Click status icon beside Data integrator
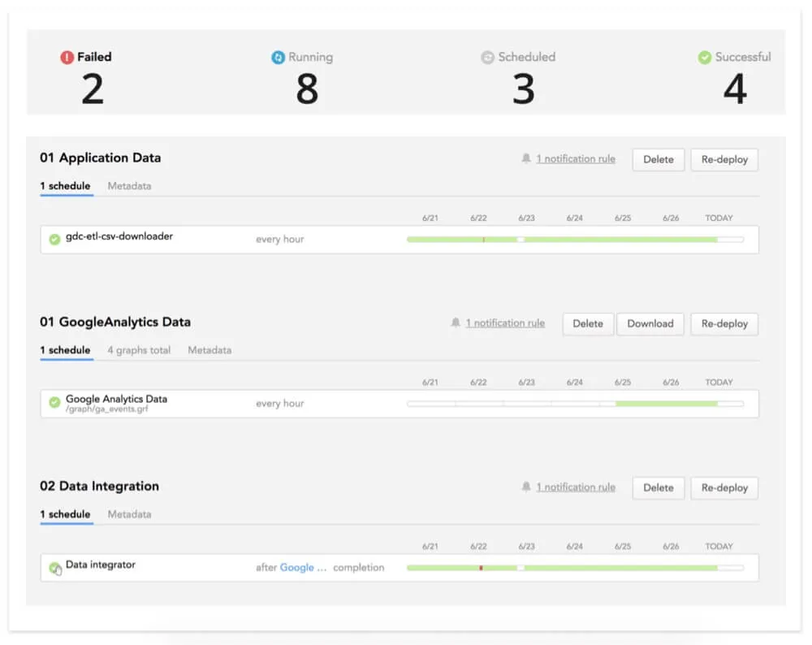Image resolution: width=812 pixels, height=645 pixels. coord(54,568)
